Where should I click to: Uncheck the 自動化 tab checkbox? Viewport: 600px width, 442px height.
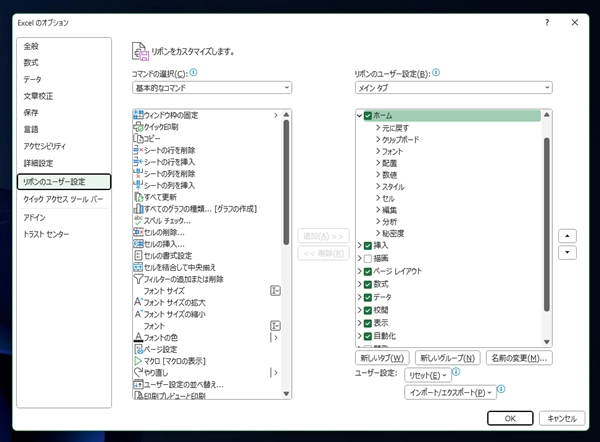pos(368,336)
